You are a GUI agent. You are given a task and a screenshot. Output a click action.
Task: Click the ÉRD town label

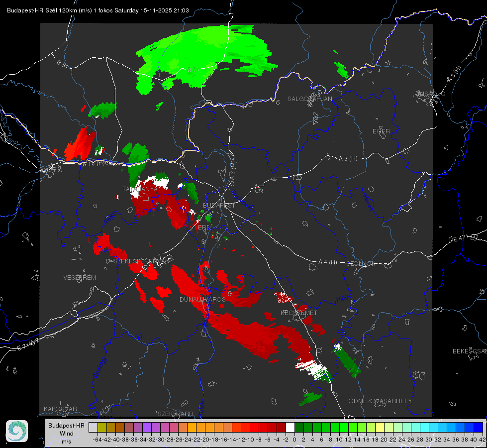pos(204,227)
